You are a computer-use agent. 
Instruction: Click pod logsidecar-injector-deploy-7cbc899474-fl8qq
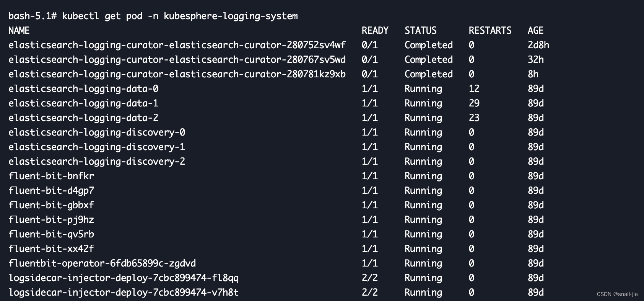pos(124,278)
